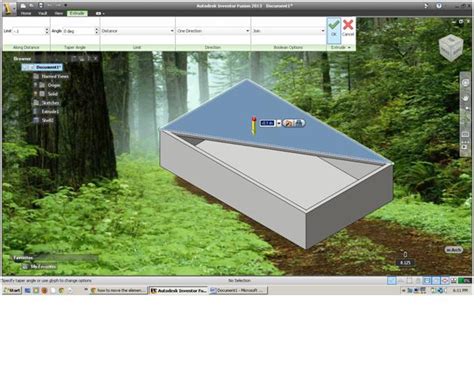474x378 pixels.
Task: Click the Limit field stepper arrows
Action: point(47,31)
